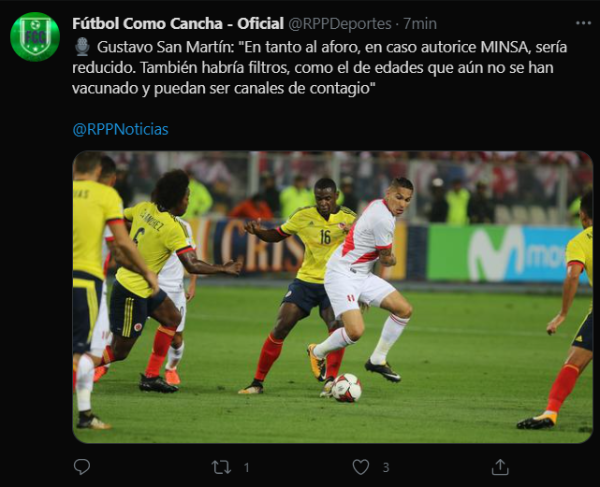View the retweet count of 1
This screenshot has width=600, height=487.
click(246, 467)
